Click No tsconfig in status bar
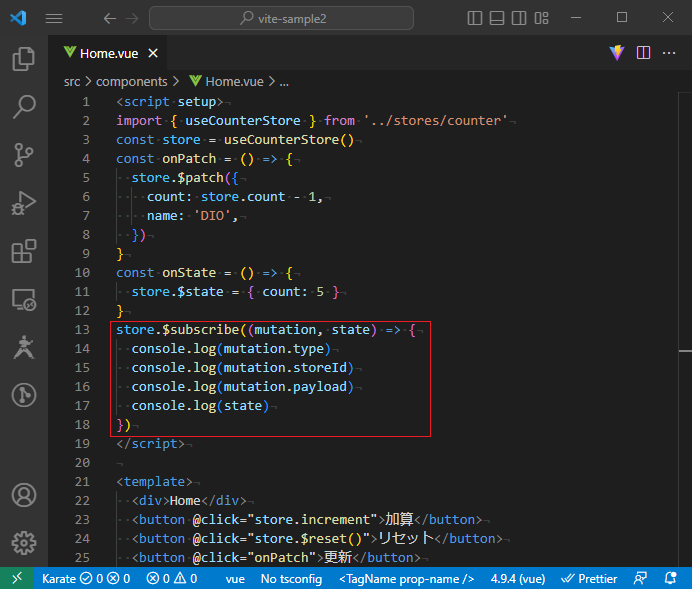This screenshot has height=589, width=692. pyautogui.click(x=291, y=578)
